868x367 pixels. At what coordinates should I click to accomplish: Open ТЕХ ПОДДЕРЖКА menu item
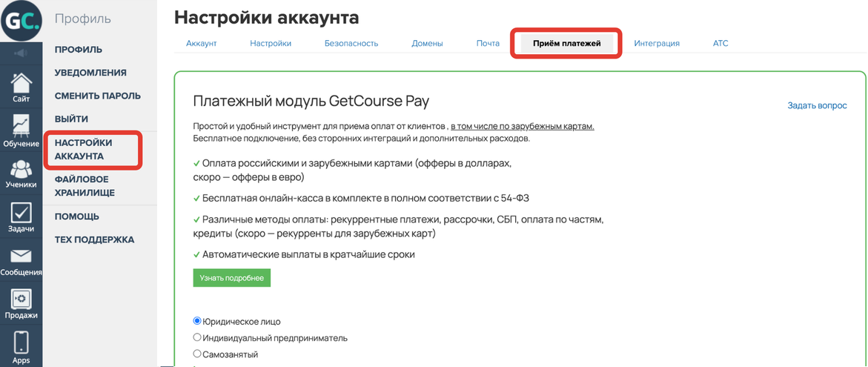[x=95, y=239]
